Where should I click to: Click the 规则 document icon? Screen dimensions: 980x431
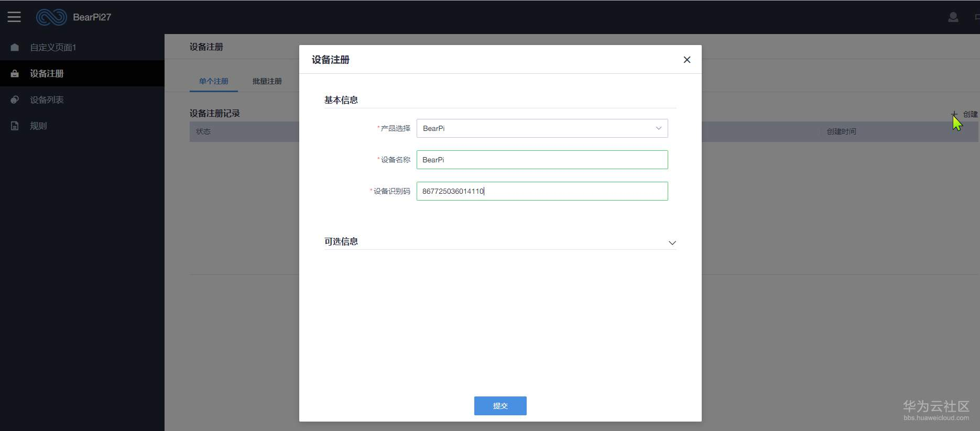(15, 126)
